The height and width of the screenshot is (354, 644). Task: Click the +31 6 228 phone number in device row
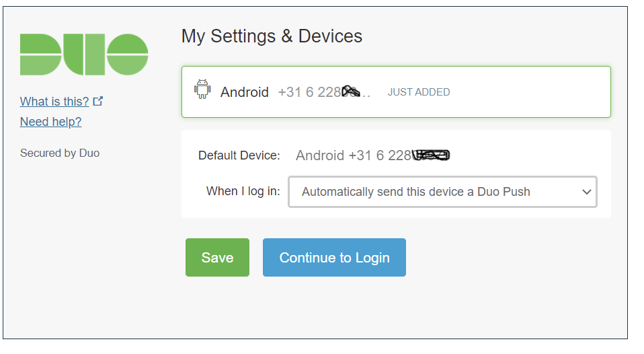click(x=324, y=92)
